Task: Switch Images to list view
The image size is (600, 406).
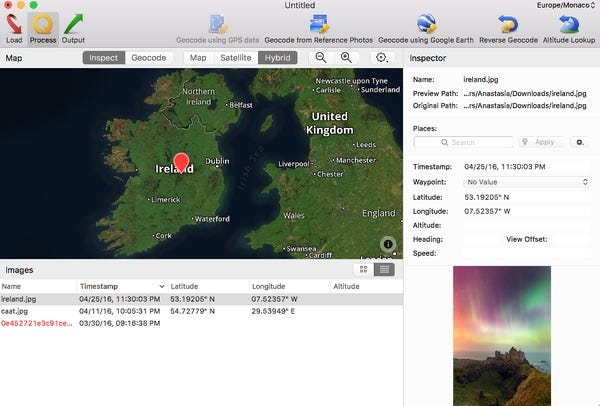Action: tap(384, 270)
